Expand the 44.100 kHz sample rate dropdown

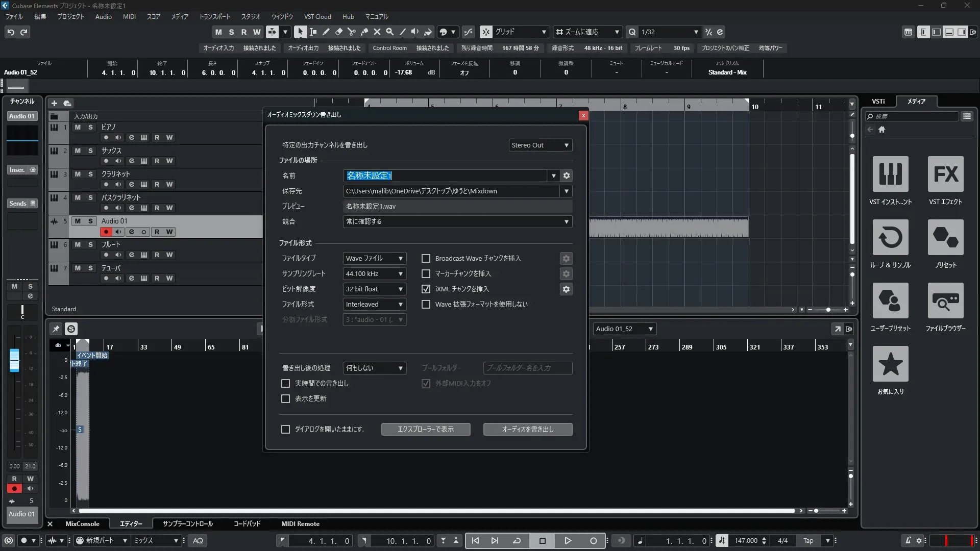[374, 274]
